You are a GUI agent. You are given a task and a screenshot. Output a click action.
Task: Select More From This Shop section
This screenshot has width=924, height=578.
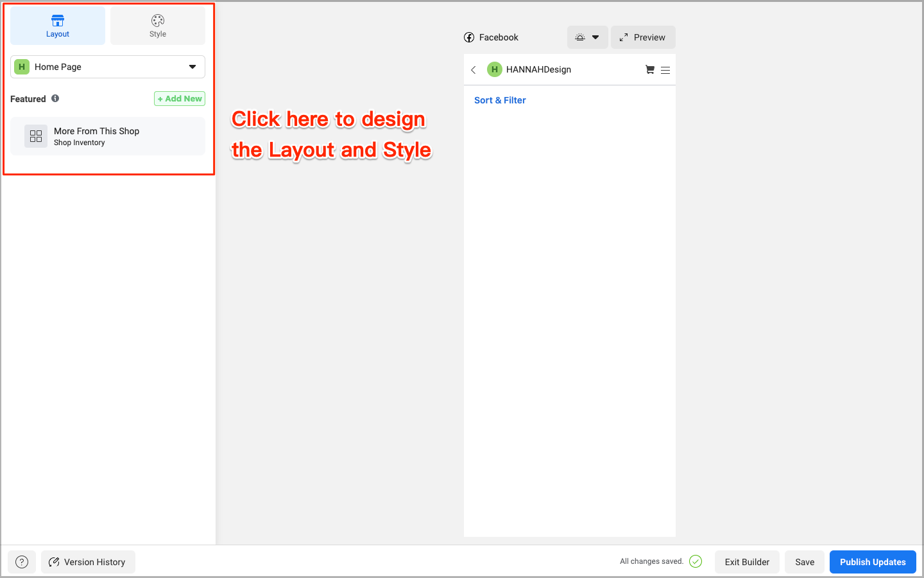[108, 136]
